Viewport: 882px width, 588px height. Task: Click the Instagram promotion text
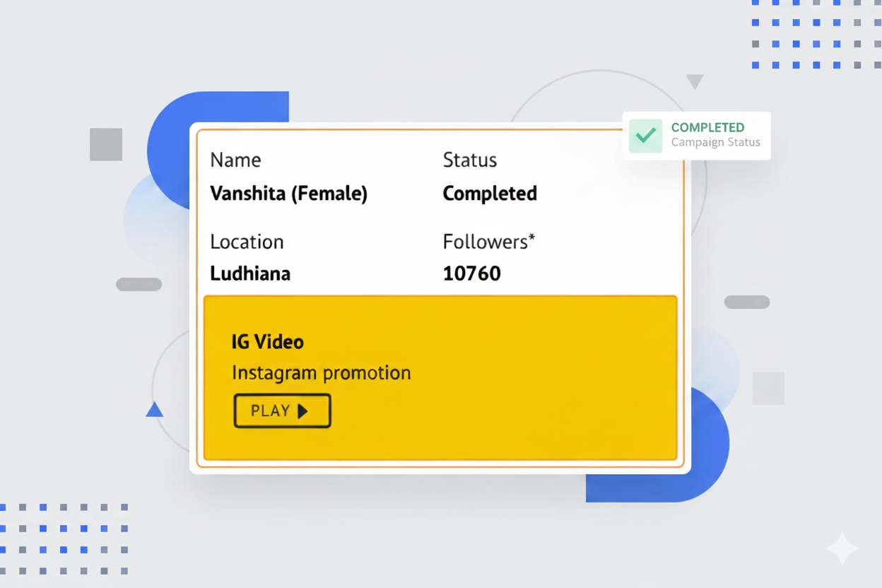pyautogui.click(x=321, y=372)
